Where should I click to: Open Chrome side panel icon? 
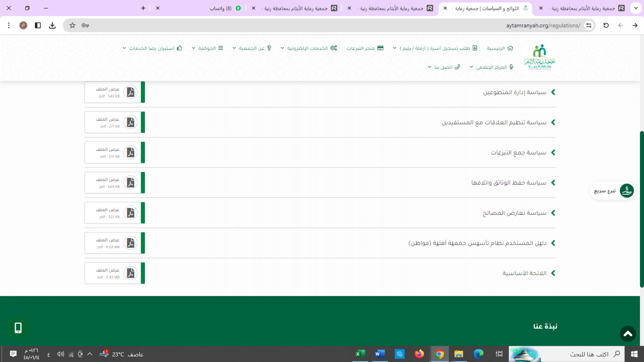(x=38, y=25)
